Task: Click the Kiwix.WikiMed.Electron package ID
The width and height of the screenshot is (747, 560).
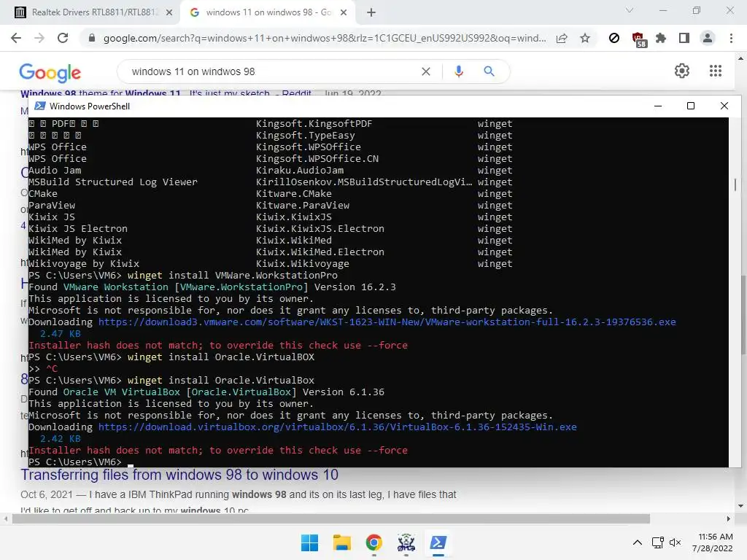Action: tap(320, 252)
